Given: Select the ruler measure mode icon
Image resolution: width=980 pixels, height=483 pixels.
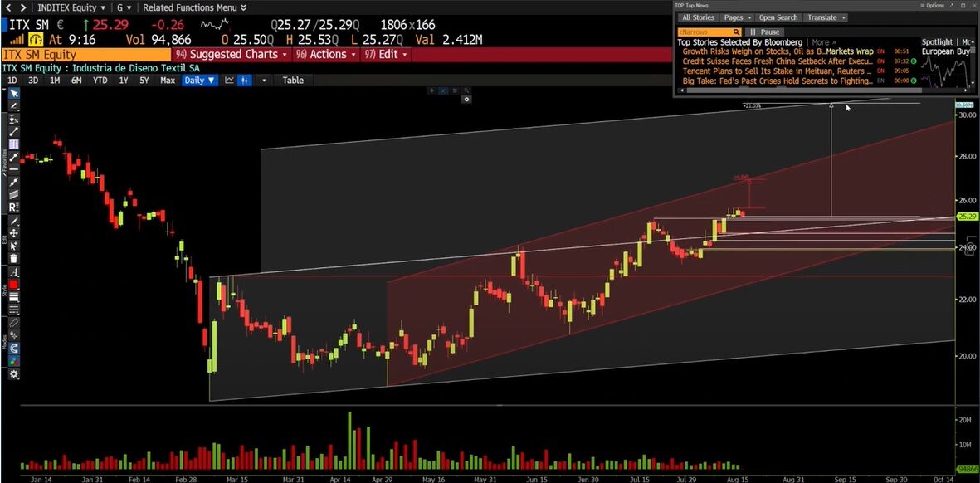Looking at the screenshot, I should [14, 323].
